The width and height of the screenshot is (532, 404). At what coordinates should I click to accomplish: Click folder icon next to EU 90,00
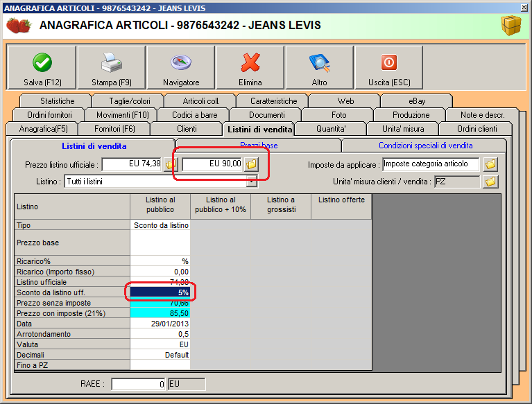pos(251,164)
